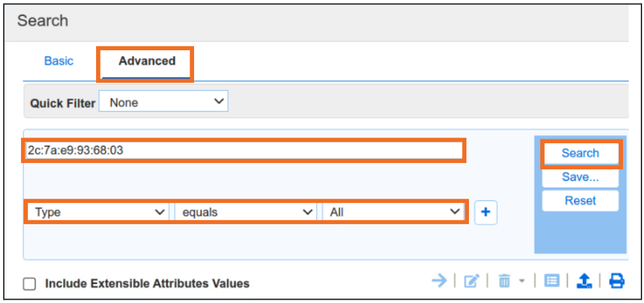Click the list view icon

pos(551,281)
